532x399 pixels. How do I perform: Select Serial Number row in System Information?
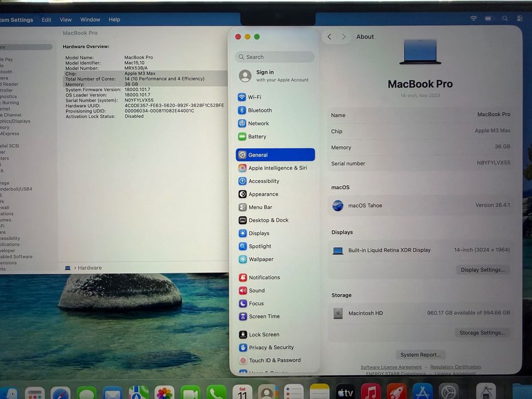pos(144,100)
